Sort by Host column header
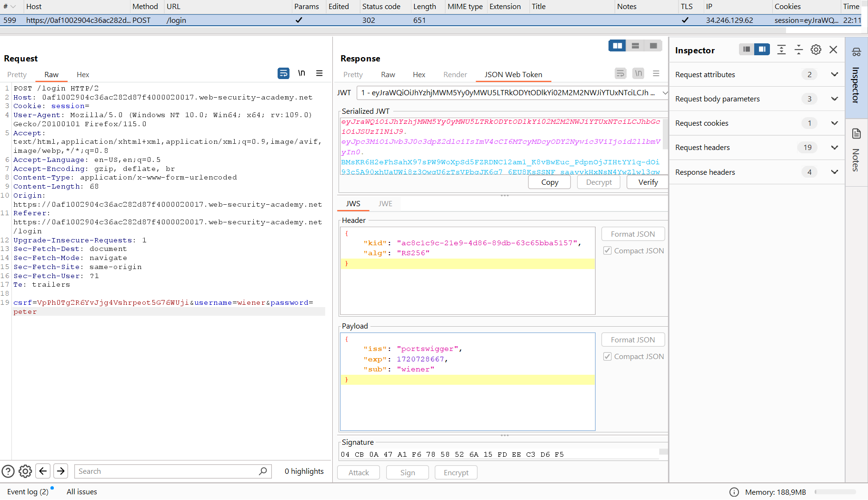Viewport: 868px width, 500px height. tap(76, 6)
